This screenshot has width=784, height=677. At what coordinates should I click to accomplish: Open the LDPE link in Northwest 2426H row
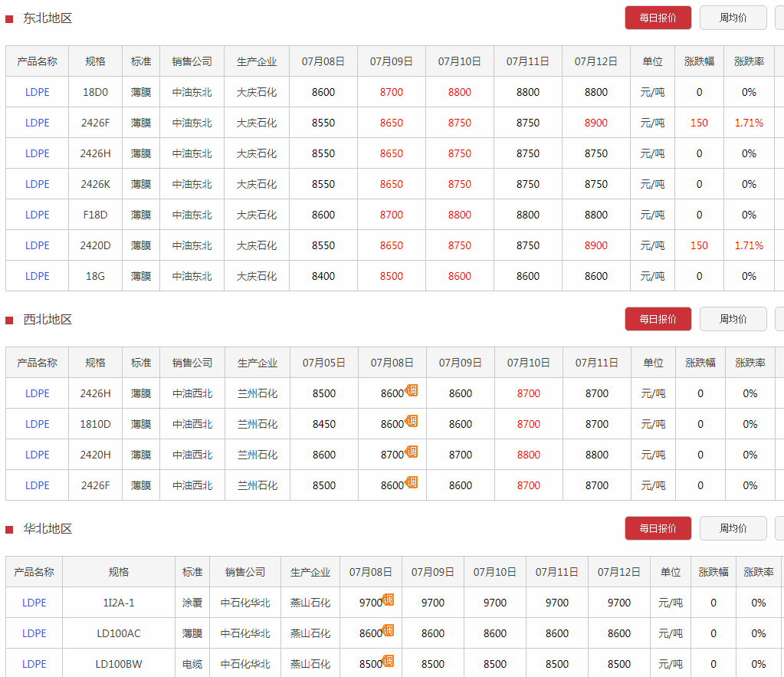pyautogui.click(x=37, y=393)
